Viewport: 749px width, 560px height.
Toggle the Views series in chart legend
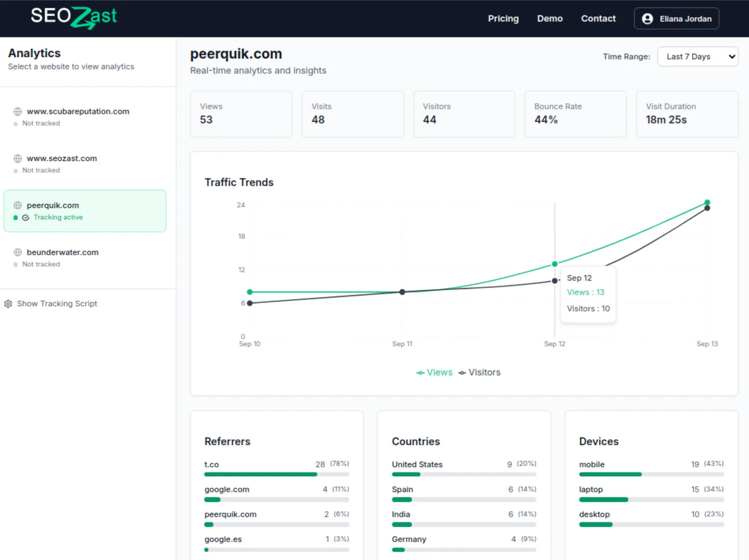[x=434, y=372]
